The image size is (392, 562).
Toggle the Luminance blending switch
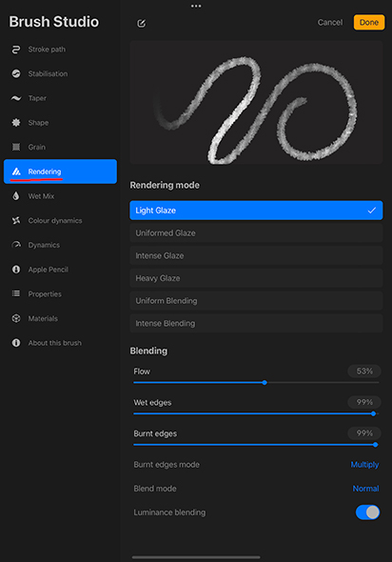367,512
